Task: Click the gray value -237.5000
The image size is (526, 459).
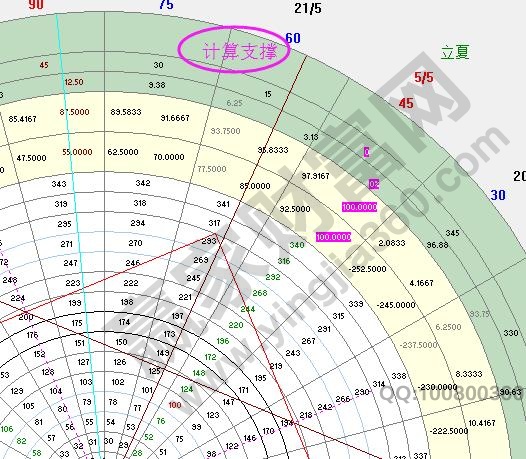Action: click(418, 345)
